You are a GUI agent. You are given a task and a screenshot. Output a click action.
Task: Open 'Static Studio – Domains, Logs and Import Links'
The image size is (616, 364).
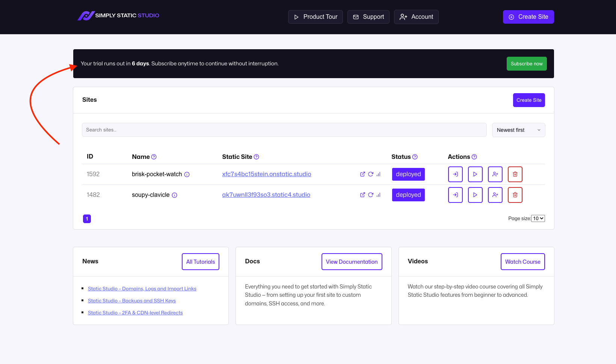pyautogui.click(x=142, y=289)
